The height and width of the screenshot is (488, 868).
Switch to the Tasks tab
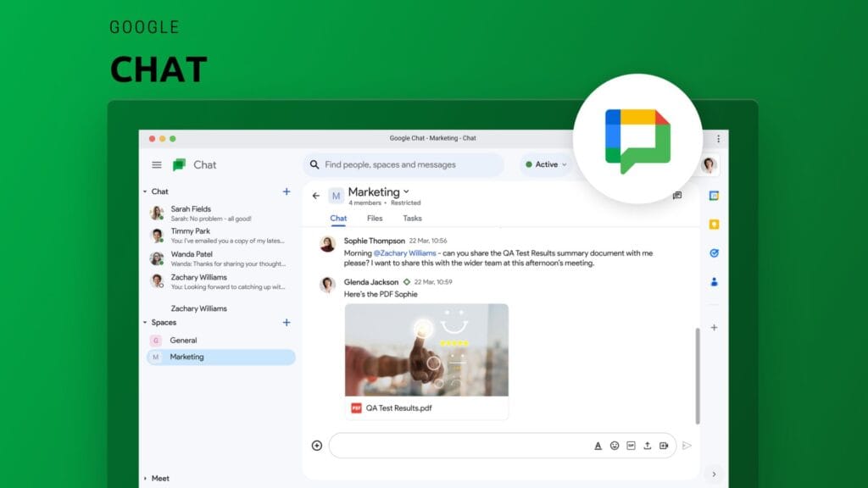(x=413, y=219)
